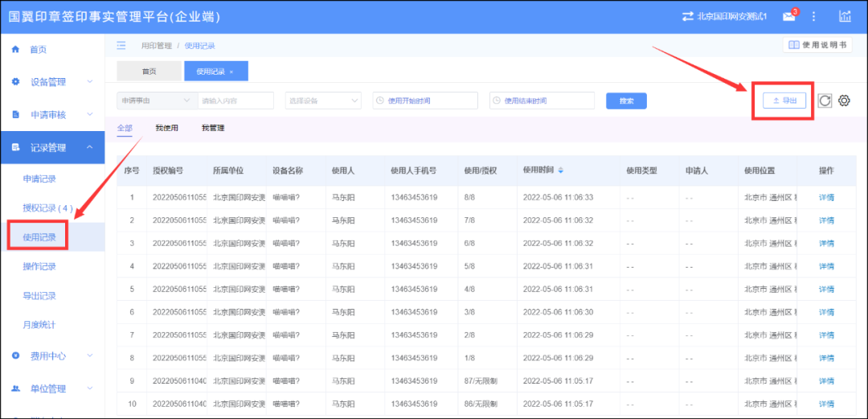The height and width of the screenshot is (419, 868).
Task: Open the 使用说明书 manual button
Action: coord(817,45)
